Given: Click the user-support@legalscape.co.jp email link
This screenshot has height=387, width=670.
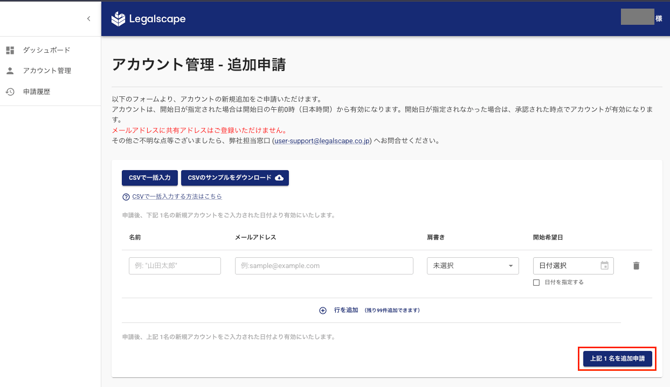Looking at the screenshot, I should pos(322,141).
